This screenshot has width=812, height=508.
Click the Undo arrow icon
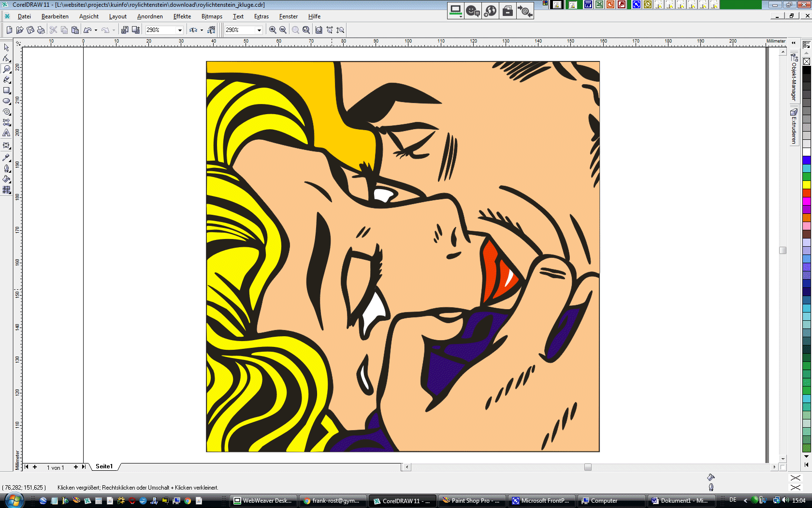[87, 30]
